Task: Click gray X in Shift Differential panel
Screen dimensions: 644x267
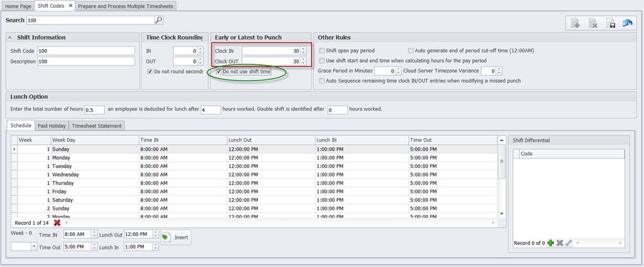Action: point(559,242)
